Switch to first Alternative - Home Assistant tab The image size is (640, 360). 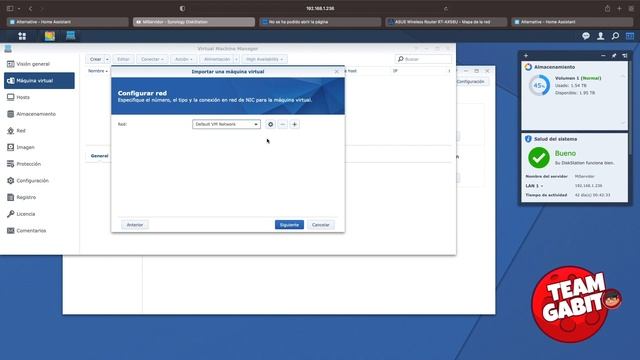(x=67, y=22)
